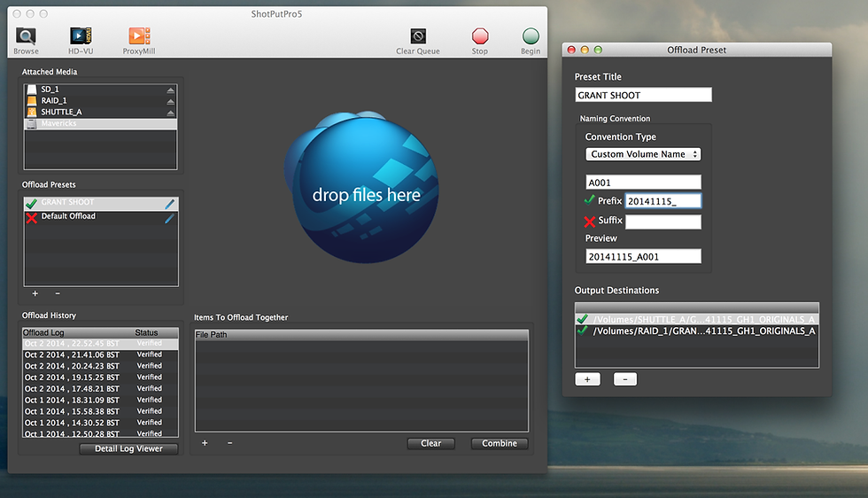Edit the GRANT SHOOT preset pencil
Viewport: 868px width, 498px height.
click(x=169, y=203)
